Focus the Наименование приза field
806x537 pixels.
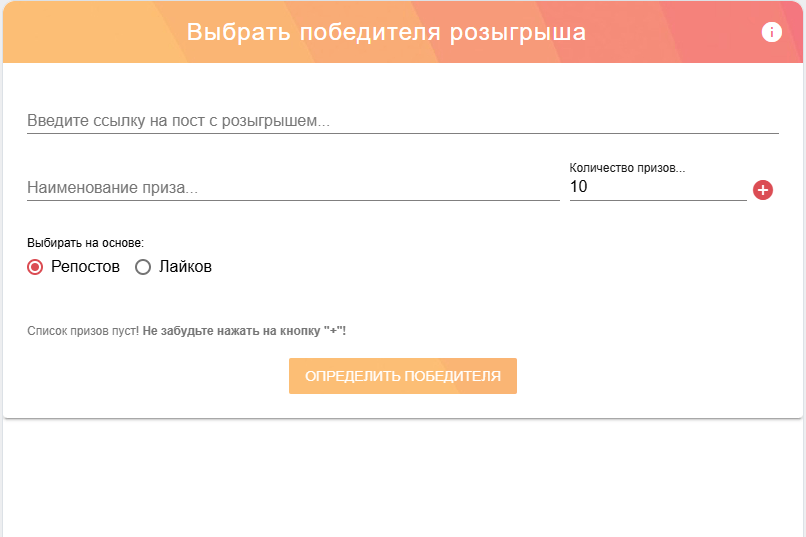(x=292, y=187)
